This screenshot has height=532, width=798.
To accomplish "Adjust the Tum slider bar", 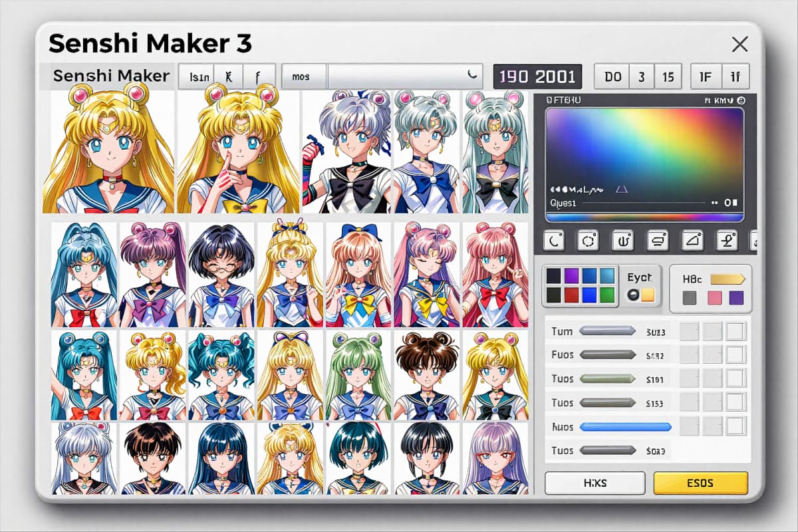I will pos(606,331).
